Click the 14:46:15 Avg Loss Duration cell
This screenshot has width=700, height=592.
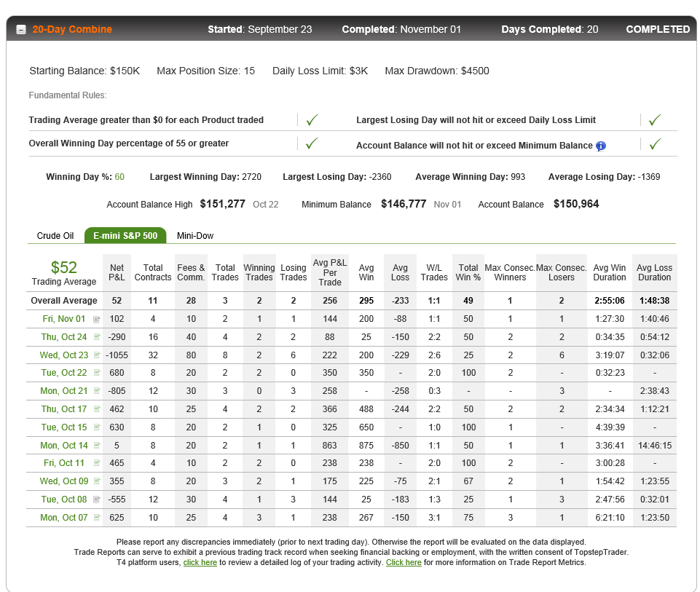(x=654, y=445)
